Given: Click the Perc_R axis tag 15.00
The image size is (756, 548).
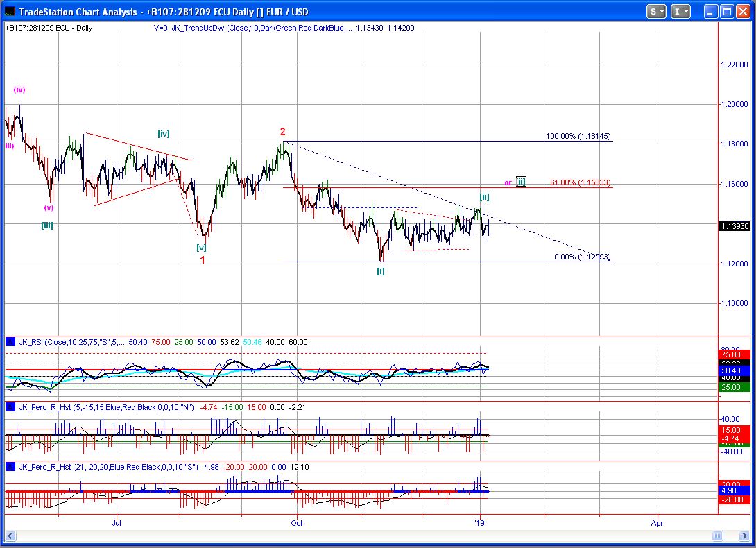Looking at the screenshot, I should coord(734,430).
